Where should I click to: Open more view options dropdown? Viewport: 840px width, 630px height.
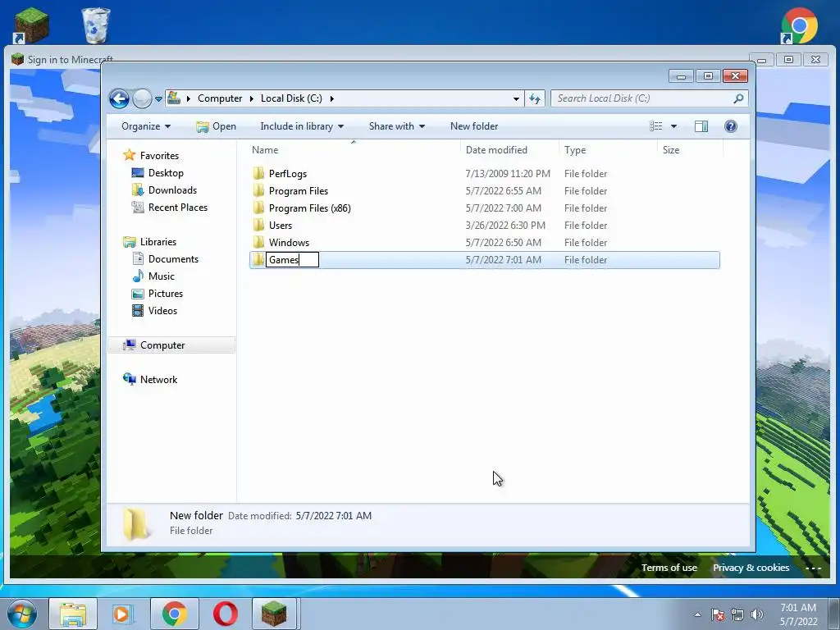pos(674,126)
